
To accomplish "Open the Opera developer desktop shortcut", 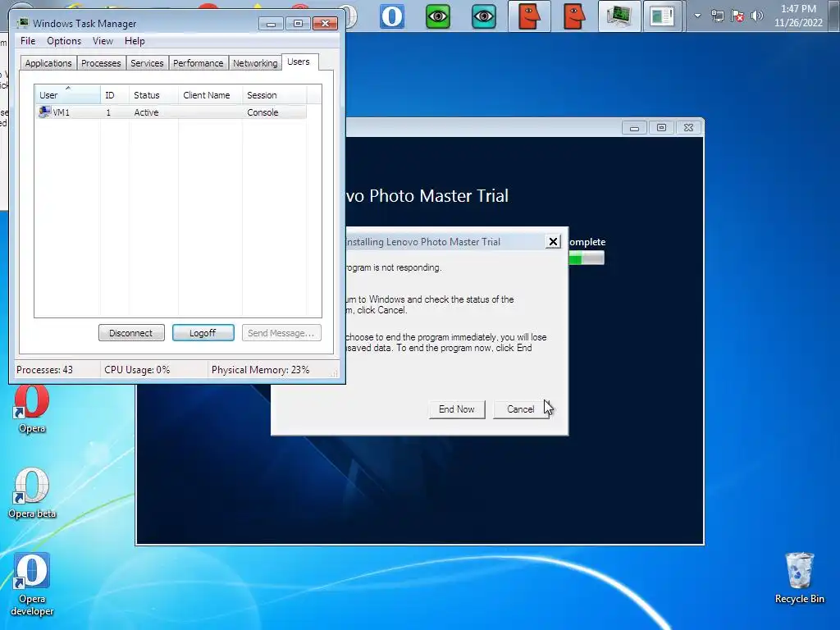I will 32,584.
